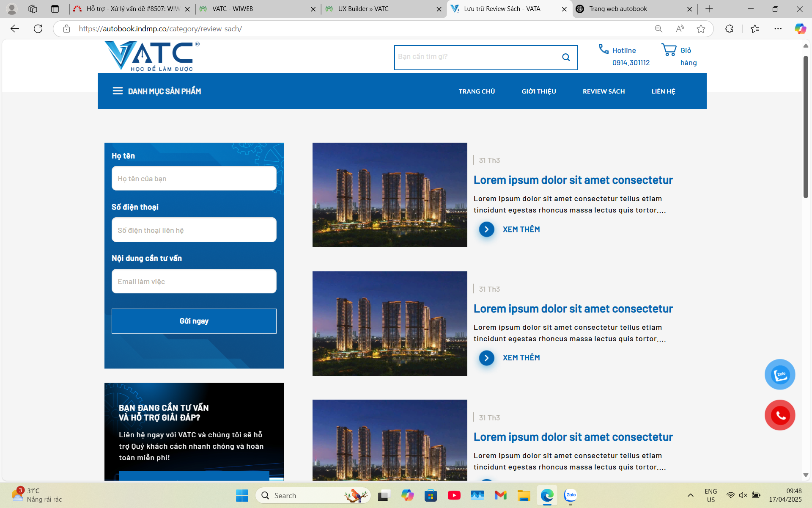Open LIÊN HỆ menu item
Screen dimensions: 812x508
[663, 91]
